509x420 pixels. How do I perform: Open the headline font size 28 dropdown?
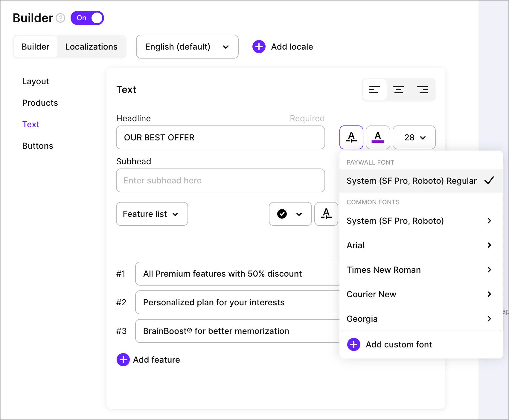pyautogui.click(x=414, y=137)
